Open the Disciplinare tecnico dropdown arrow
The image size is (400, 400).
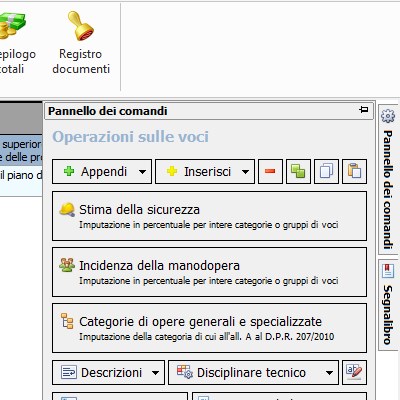coord(329,373)
